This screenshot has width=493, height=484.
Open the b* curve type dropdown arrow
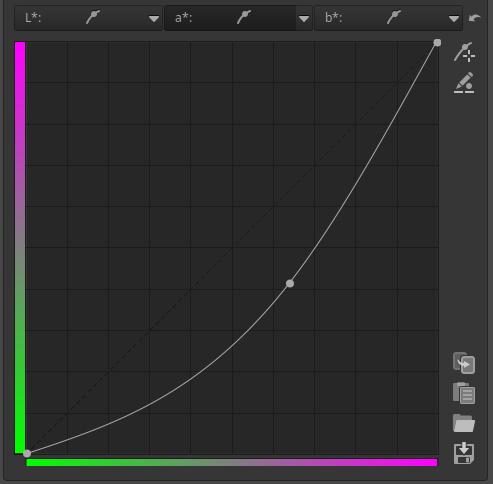pos(454,19)
